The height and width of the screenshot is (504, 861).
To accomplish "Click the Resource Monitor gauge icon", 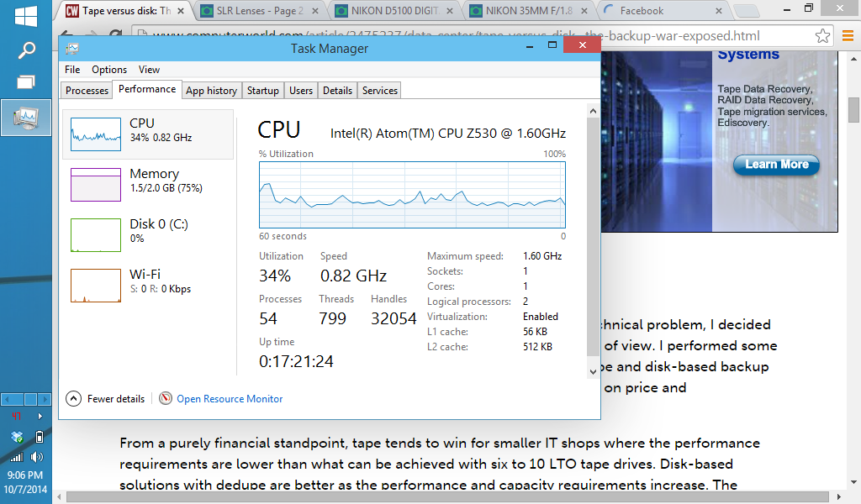I will 166,399.
